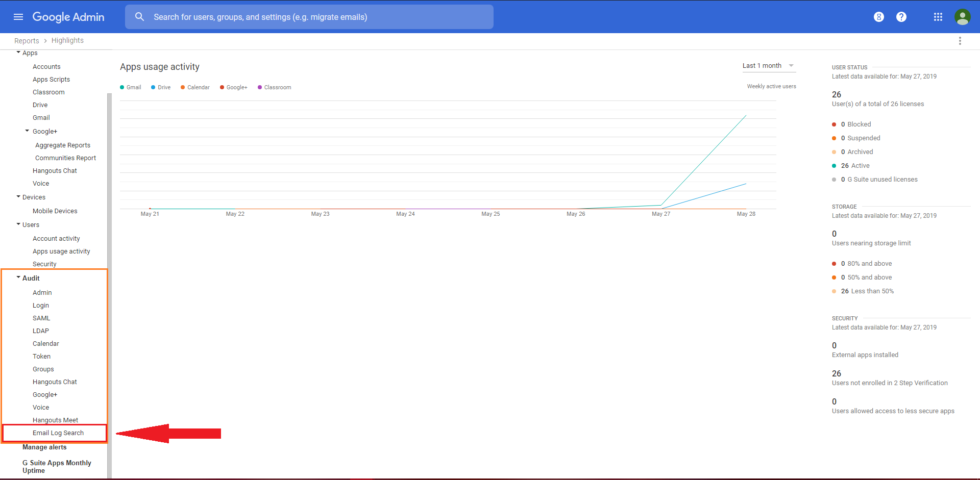Open Apps usage activity in sidebar
This screenshot has width=980, height=480.
(61, 251)
